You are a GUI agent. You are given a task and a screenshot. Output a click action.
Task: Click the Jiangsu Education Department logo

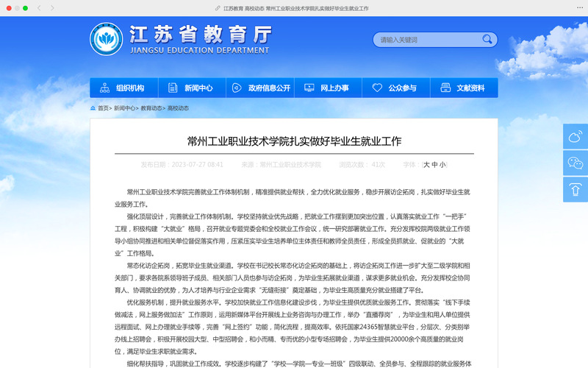pyautogui.click(x=107, y=39)
